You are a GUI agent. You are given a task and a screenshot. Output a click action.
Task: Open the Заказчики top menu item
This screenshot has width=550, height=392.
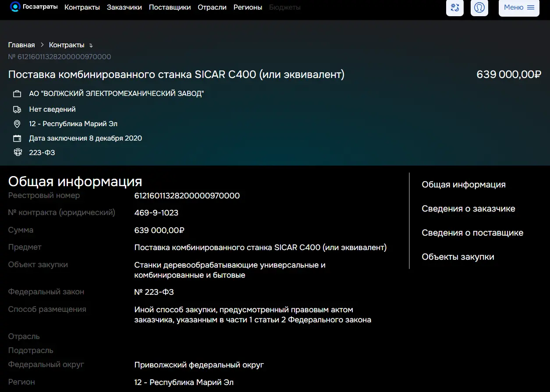124,7
